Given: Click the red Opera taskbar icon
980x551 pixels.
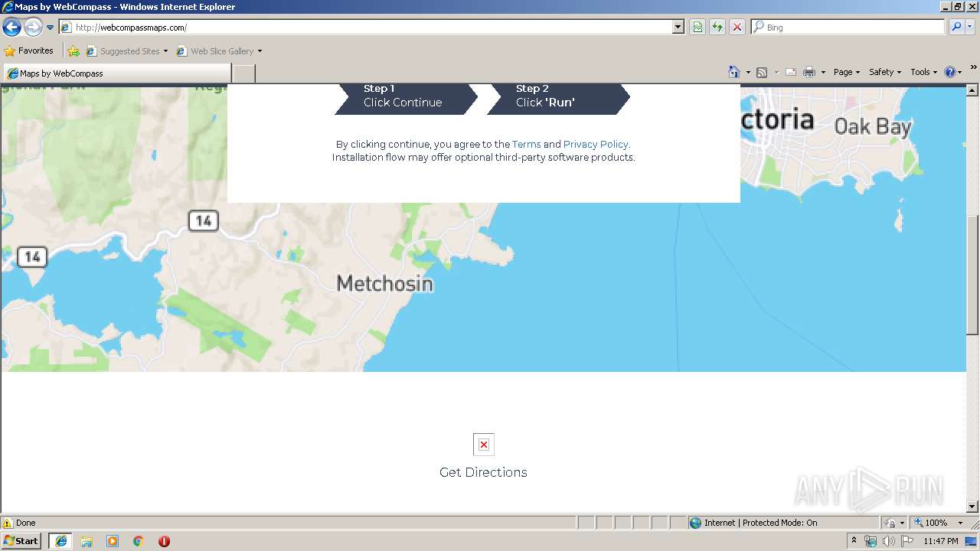Looking at the screenshot, I should click(x=164, y=541).
